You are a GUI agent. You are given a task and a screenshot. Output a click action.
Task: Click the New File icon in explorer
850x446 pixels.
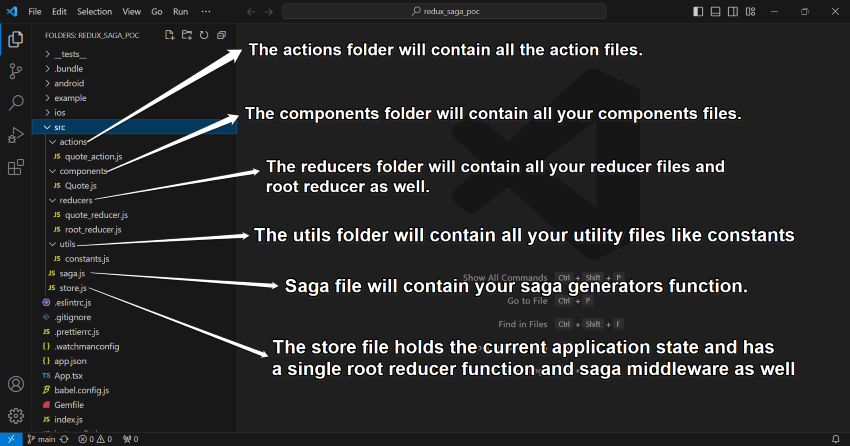point(170,35)
